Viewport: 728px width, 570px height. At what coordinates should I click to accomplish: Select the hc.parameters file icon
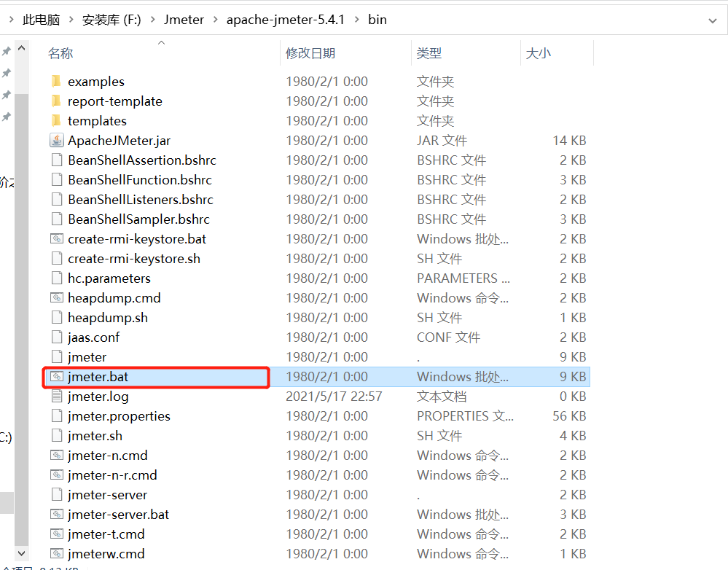pyautogui.click(x=57, y=278)
